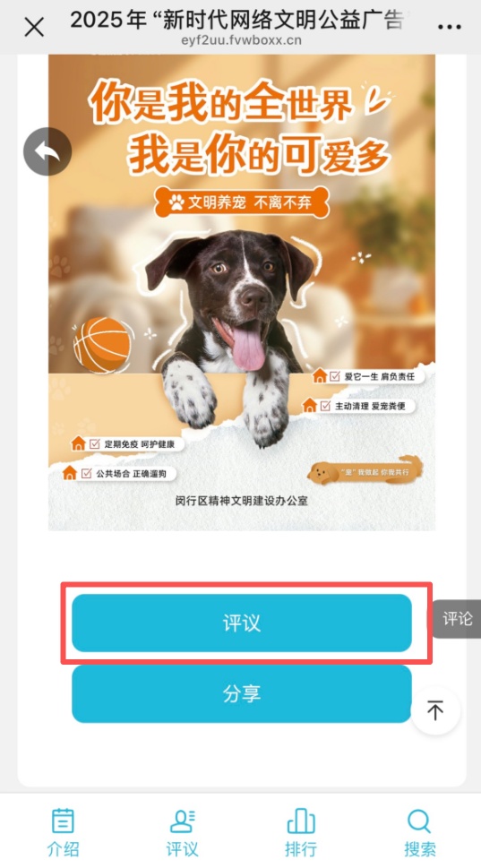Image resolution: width=481 pixels, height=868 pixels.
Task: Tap the house icon beside 主动清理 爱宠粪便
Action: point(310,406)
